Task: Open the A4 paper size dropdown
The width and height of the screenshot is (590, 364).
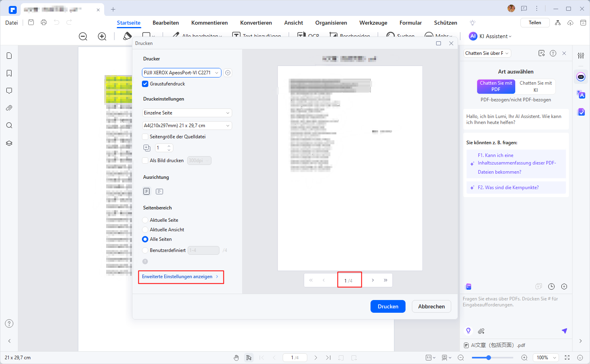Action: 187,126
